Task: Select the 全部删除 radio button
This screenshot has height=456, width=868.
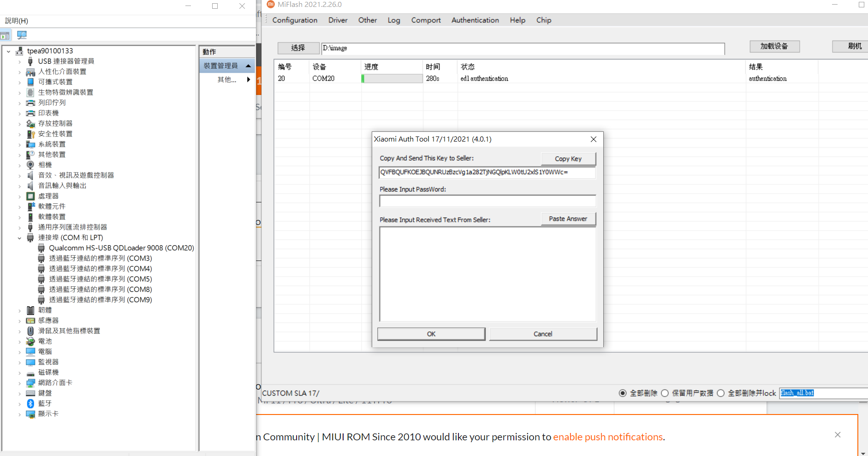Action: coord(623,393)
